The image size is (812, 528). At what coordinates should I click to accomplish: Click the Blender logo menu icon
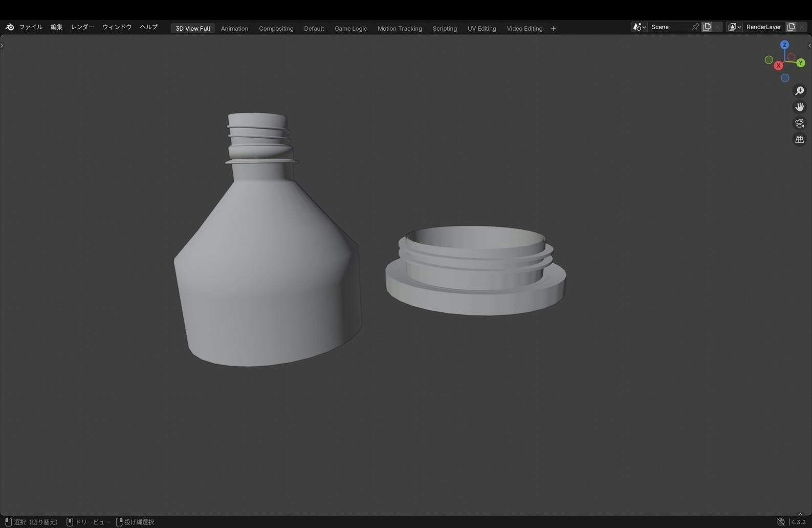click(10, 27)
